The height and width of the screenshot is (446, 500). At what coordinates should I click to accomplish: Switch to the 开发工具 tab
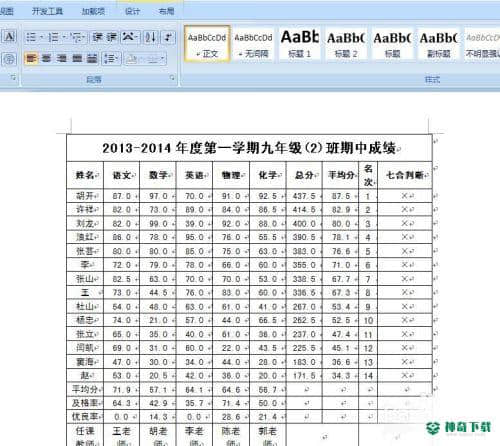click(47, 11)
